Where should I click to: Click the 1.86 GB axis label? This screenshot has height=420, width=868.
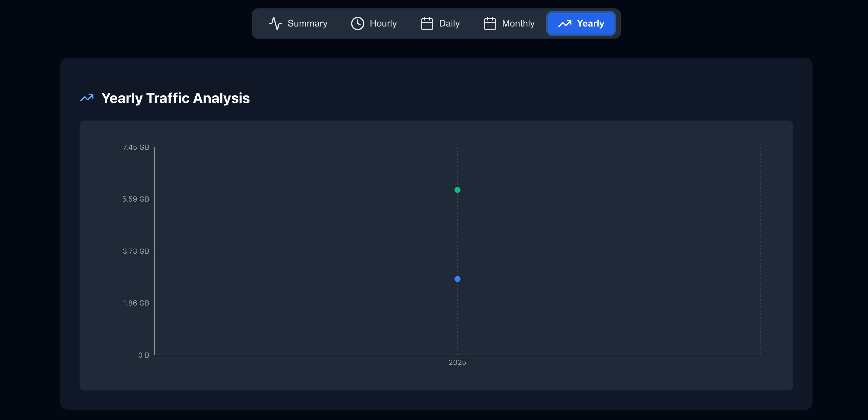136,303
